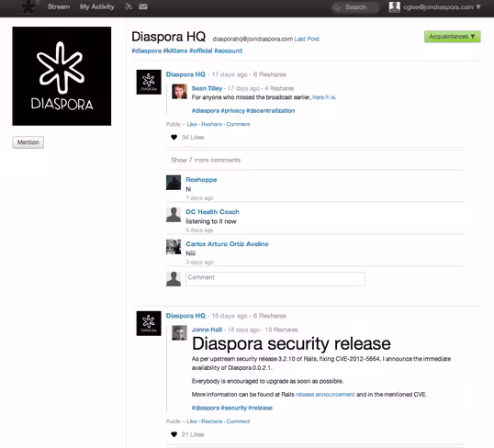Click the Diaspora asterisk logo in header
The width and height of the screenshot is (494, 448).
click(x=29, y=7)
